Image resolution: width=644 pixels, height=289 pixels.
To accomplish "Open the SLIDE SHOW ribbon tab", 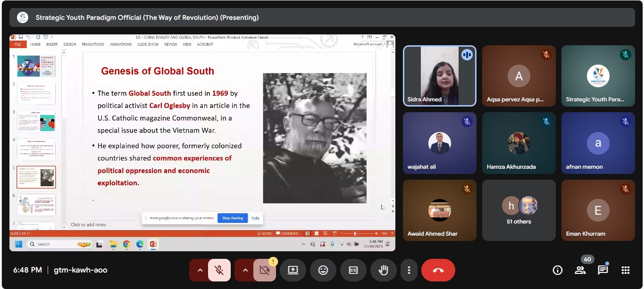I will click(148, 44).
